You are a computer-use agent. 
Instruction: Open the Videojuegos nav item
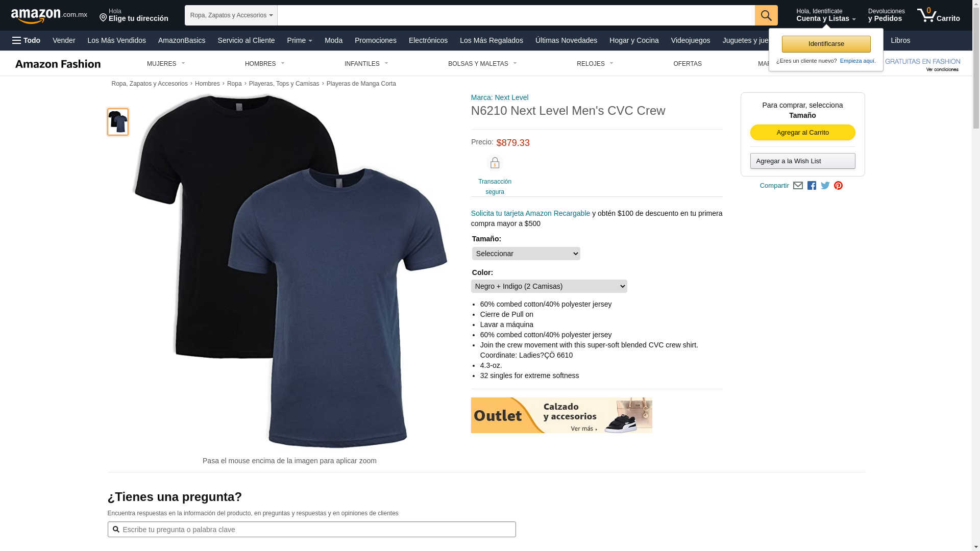click(690, 40)
